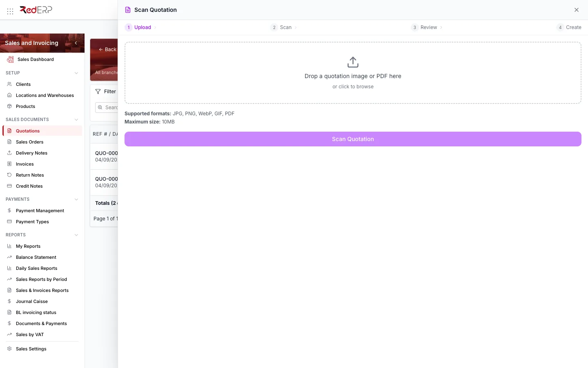The width and height of the screenshot is (588, 368).
Task: Click the Products box icon
Action: [x=9, y=106]
